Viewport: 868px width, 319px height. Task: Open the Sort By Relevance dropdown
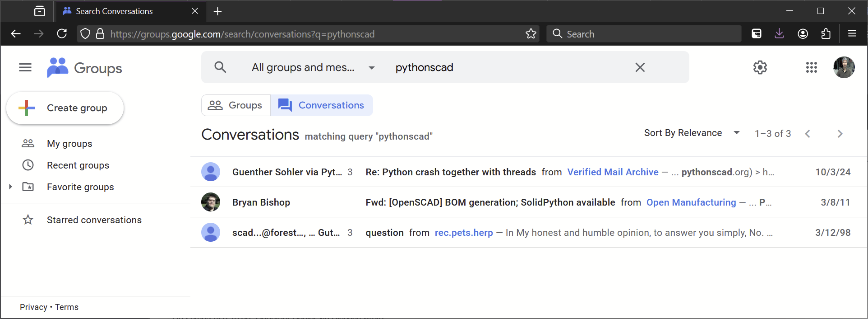(x=691, y=133)
